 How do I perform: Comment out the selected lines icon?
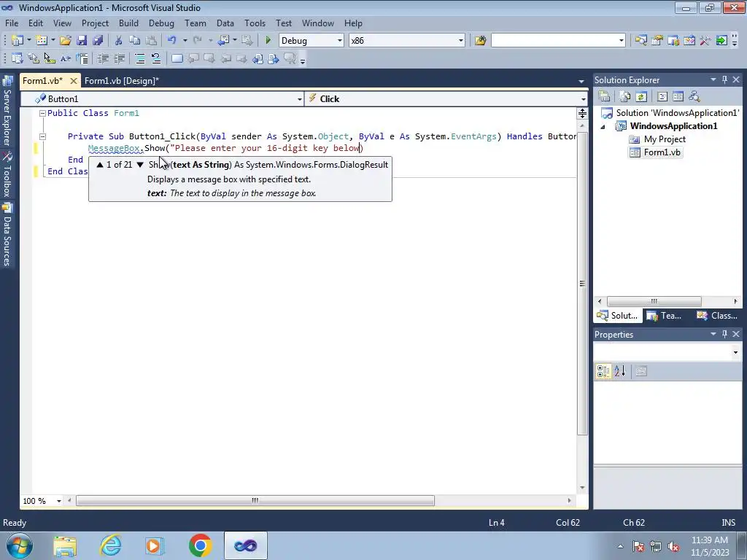(140, 58)
